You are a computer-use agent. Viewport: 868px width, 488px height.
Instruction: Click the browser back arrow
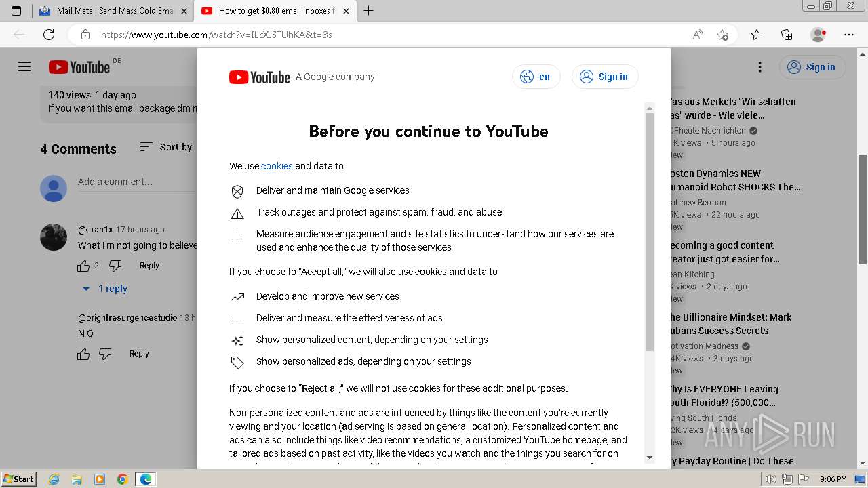point(19,35)
